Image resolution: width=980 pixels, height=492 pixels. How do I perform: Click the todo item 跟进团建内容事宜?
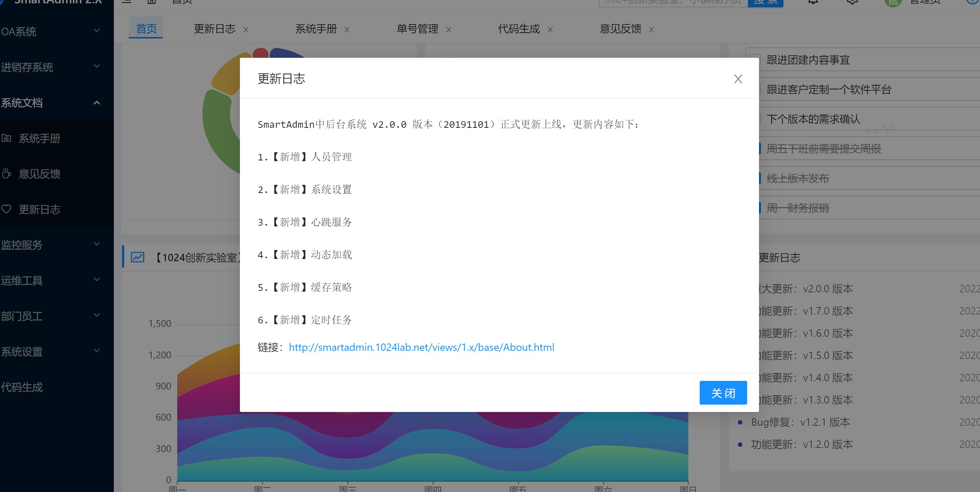tap(808, 60)
